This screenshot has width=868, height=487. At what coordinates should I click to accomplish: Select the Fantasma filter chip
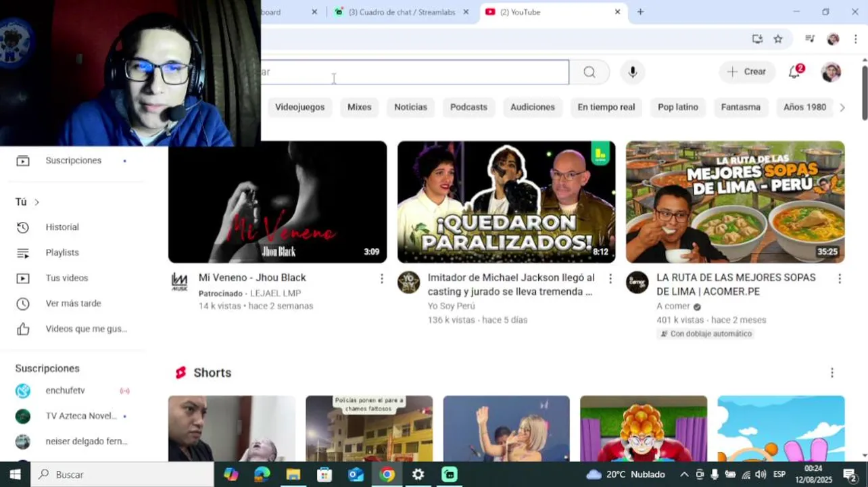[x=741, y=107]
